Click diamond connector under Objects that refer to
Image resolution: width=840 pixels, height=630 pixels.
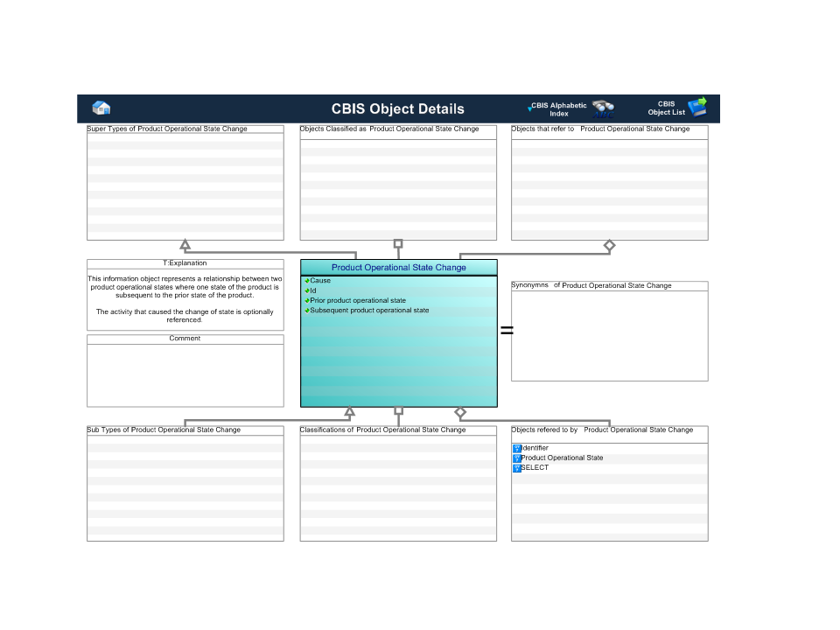pyautogui.click(x=609, y=246)
